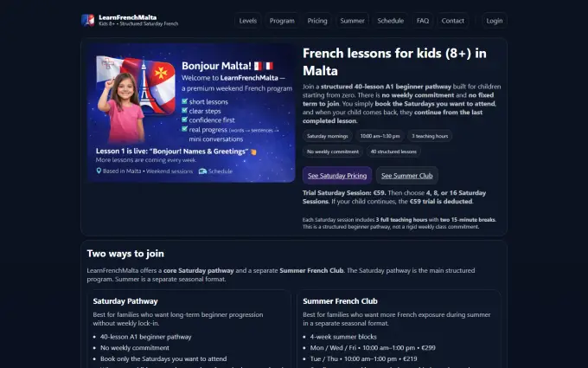Click the Mon / Wed / Fri €299 bullet
Viewport: 588px width, 368px height.
(x=373, y=348)
